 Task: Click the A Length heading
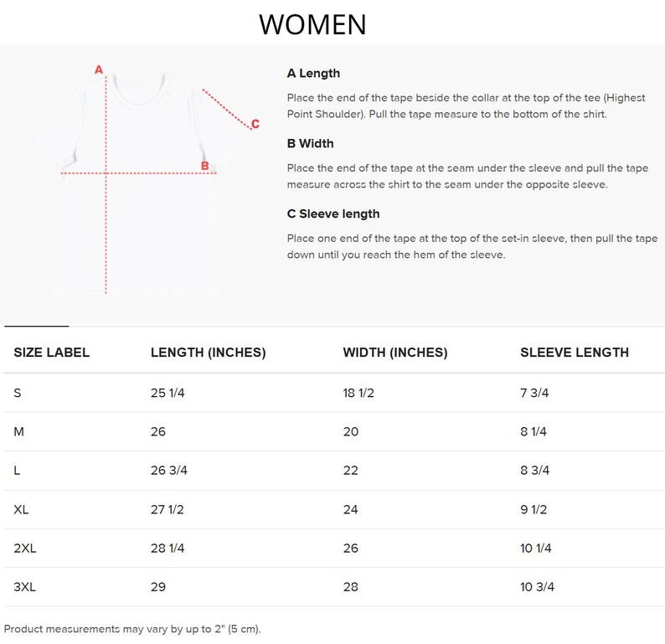pos(313,73)
